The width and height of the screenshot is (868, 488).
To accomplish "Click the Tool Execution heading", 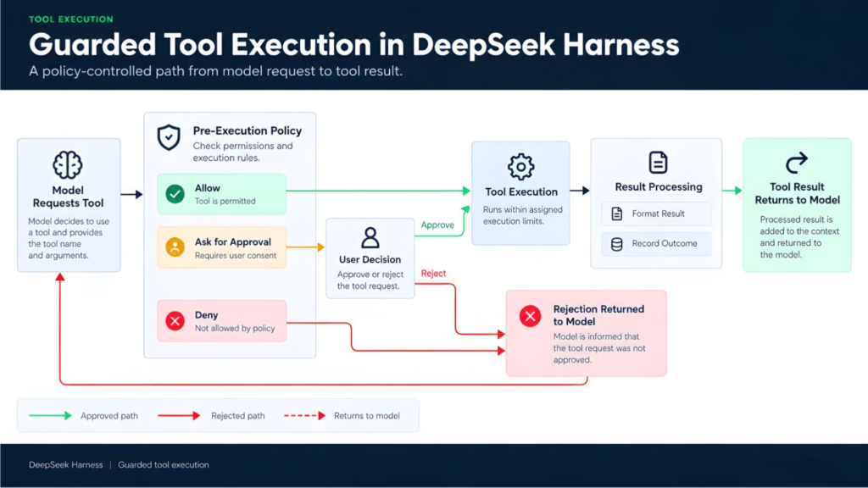I will click(x=521, y=192).
